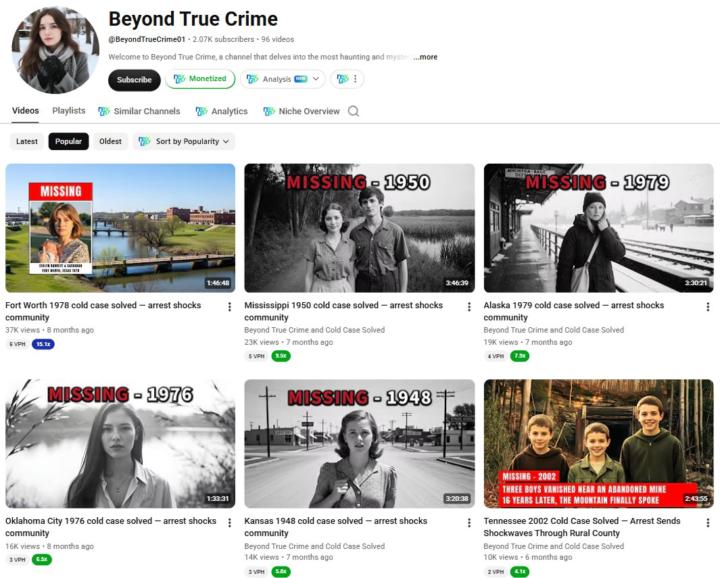
Task: Click the Subscribe button
Action: [134, 80]
